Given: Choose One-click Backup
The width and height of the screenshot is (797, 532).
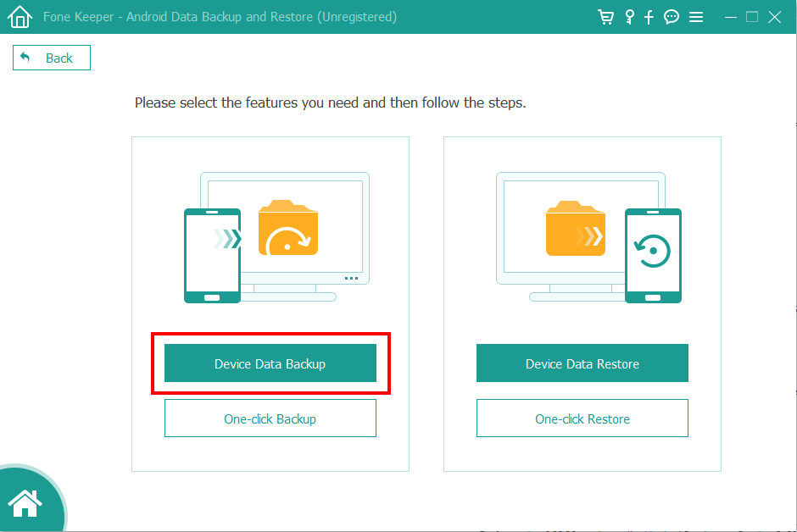Looking at the screenshot, I should point(270,418).
